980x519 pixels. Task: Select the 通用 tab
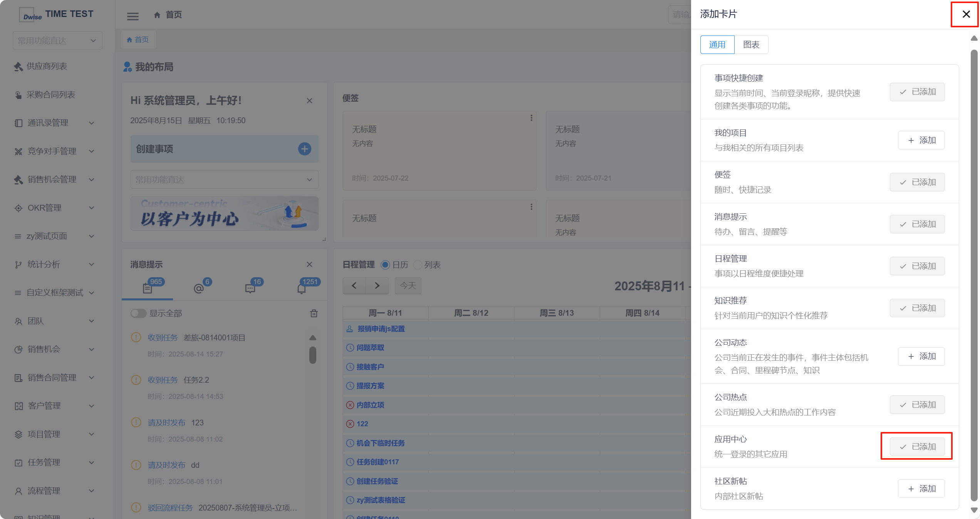tap(717, 45)
